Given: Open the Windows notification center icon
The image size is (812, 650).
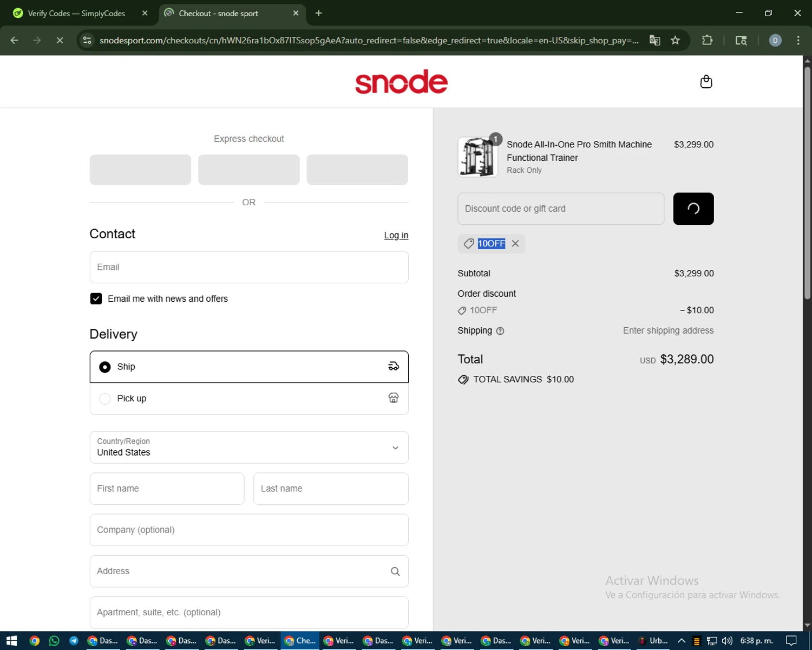Looking at the screenshot, I should coord(791,641).
